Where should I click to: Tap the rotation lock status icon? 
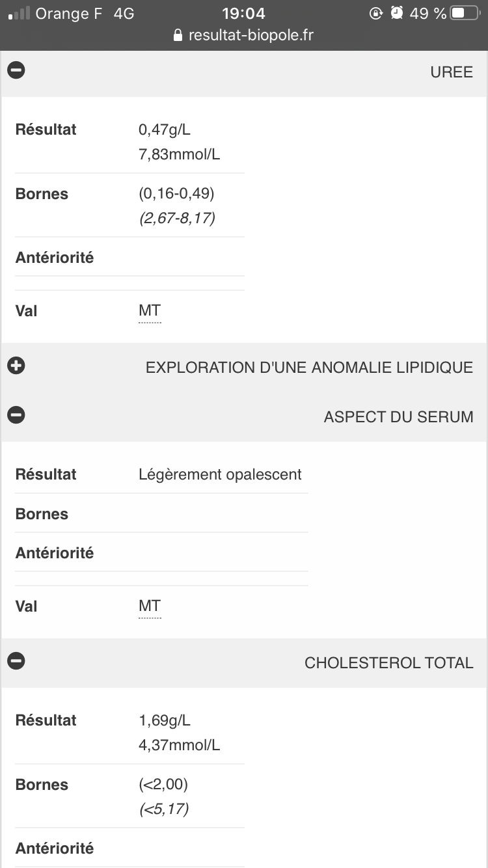coord(375,13)
